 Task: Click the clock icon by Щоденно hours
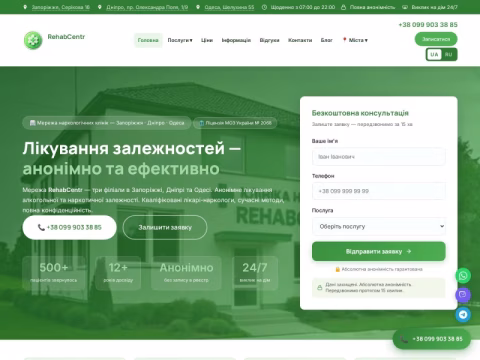click(264, 7)
